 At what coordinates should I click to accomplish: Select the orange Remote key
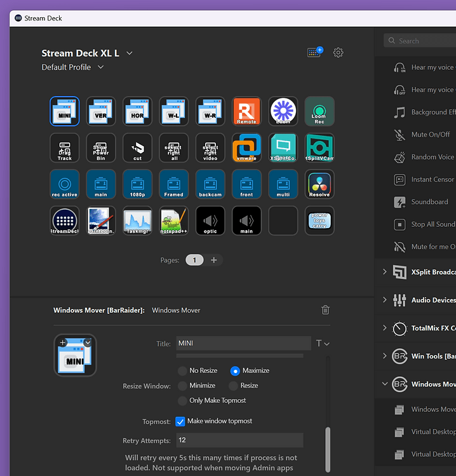(x=246, y=111)
